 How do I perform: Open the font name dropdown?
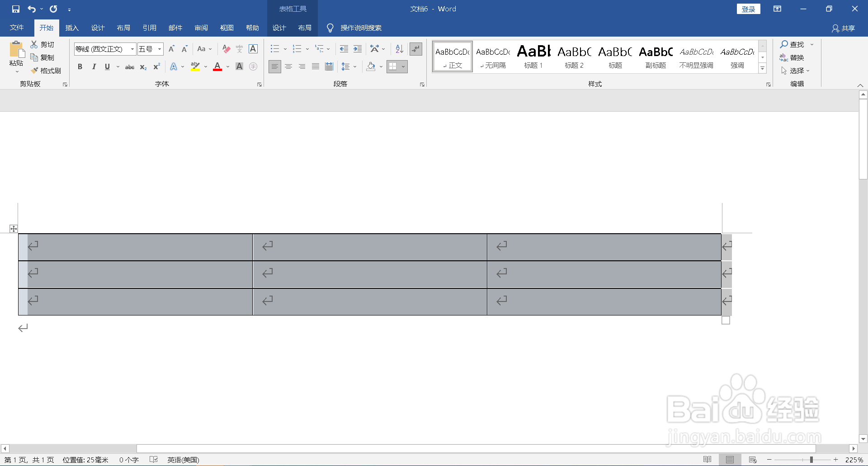click(x=132, y=49)
